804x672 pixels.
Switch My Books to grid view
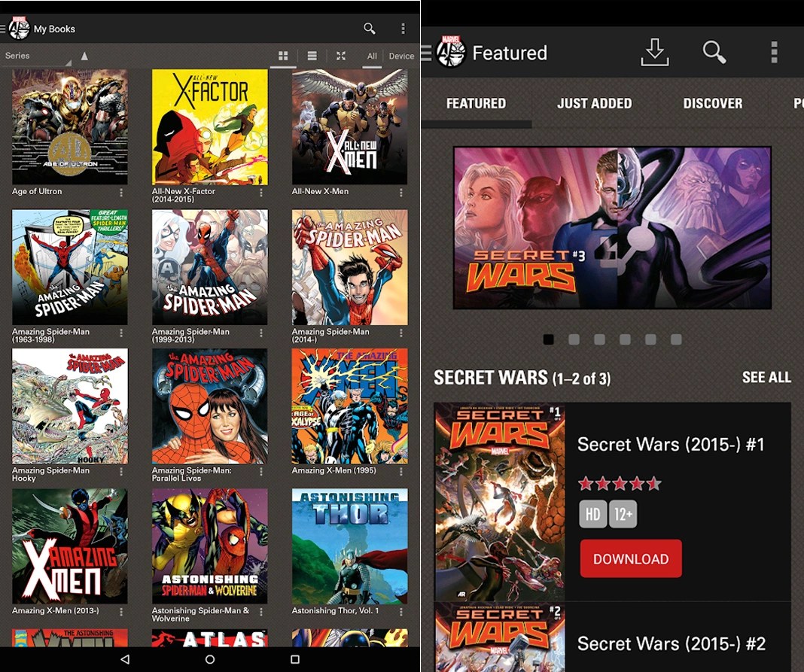coord(283,56)
